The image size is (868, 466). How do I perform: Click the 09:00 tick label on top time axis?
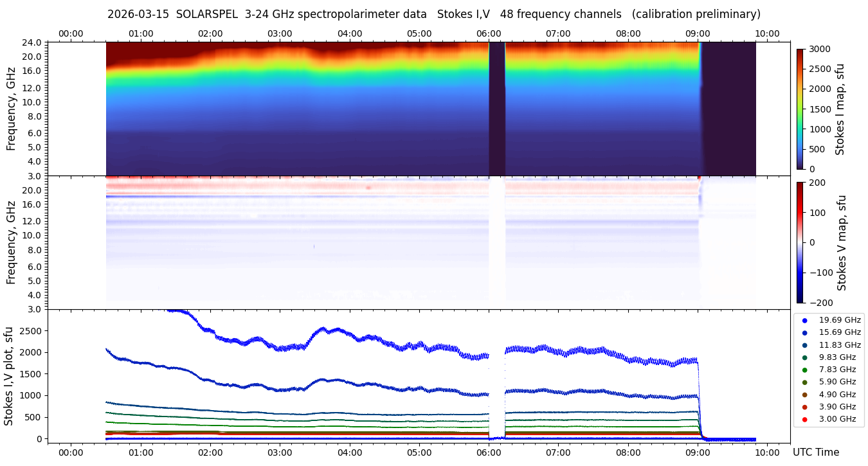[698, 33]
